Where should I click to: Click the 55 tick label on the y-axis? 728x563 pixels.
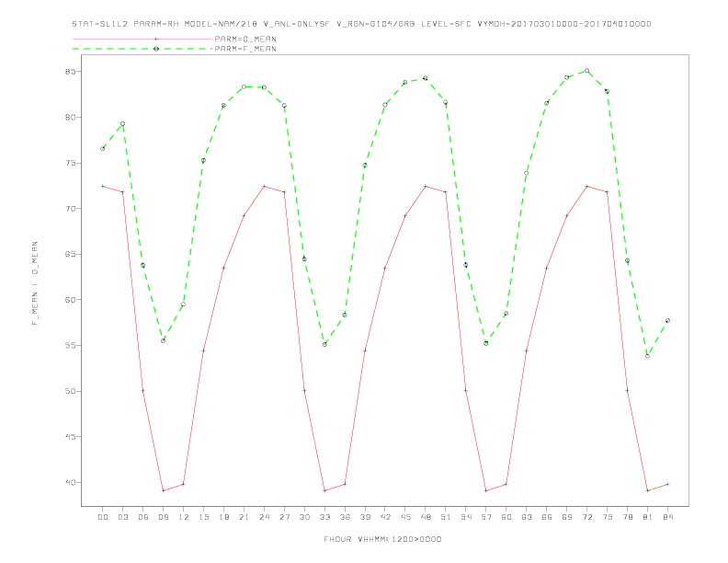(x=71, y=346)
